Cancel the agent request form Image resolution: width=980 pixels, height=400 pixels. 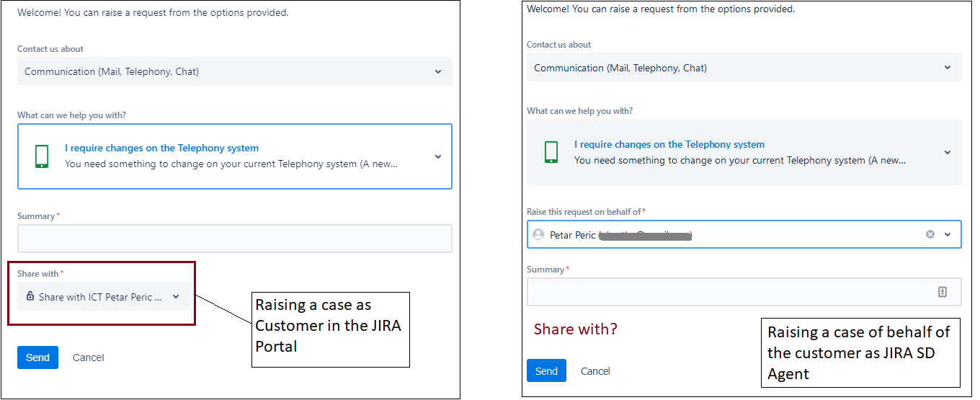(595, 370)
